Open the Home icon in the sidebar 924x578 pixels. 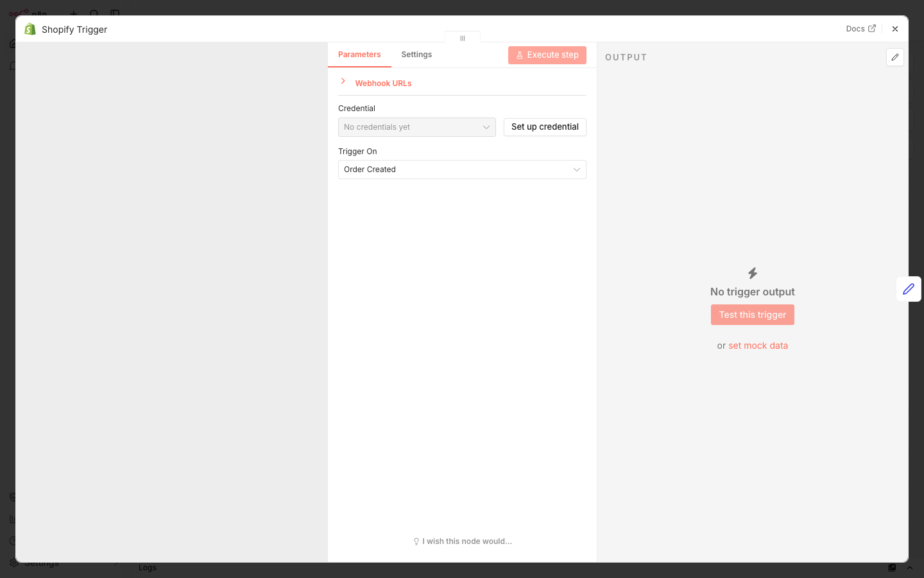(13, 43)
